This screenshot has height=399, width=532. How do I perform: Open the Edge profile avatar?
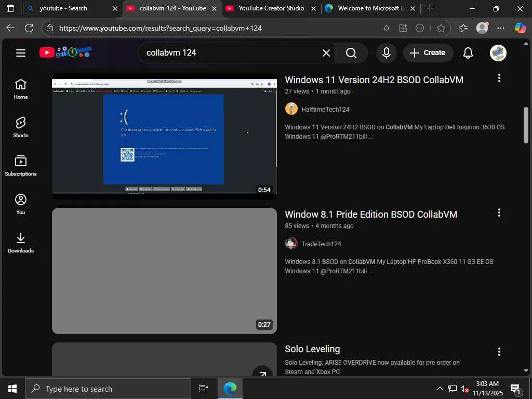pyautogui.click(x=482, y=28)
